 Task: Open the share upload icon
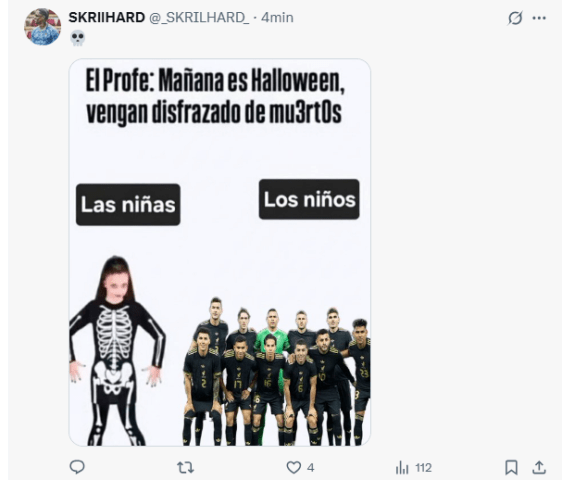539,467
